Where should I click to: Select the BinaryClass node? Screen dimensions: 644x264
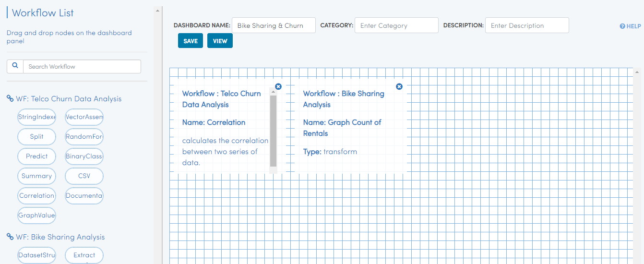(84, 156)
